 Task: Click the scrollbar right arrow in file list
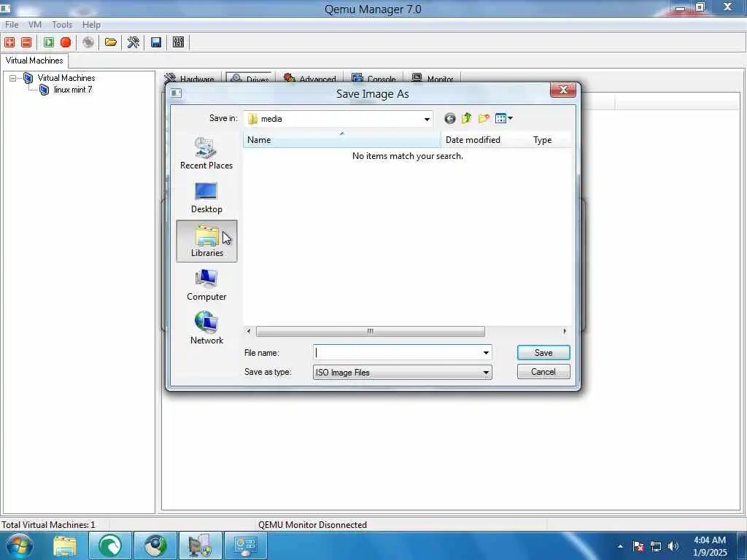(565, 332)
